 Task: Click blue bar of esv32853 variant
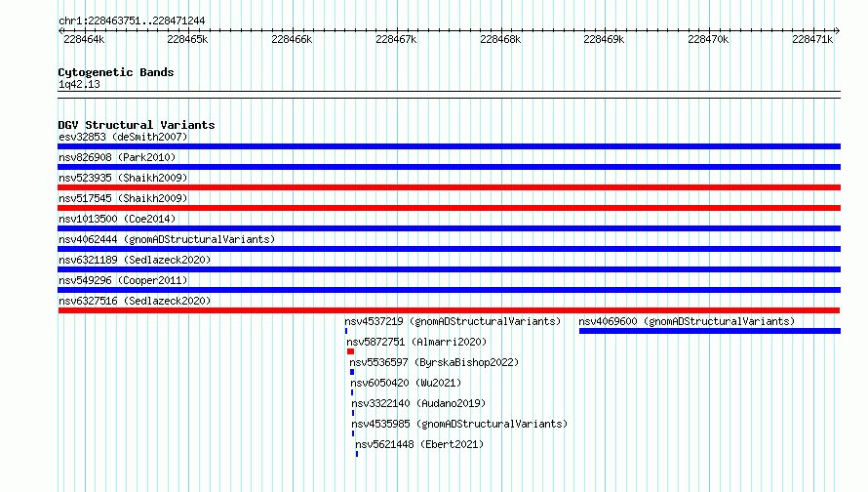tap(449, 146)
